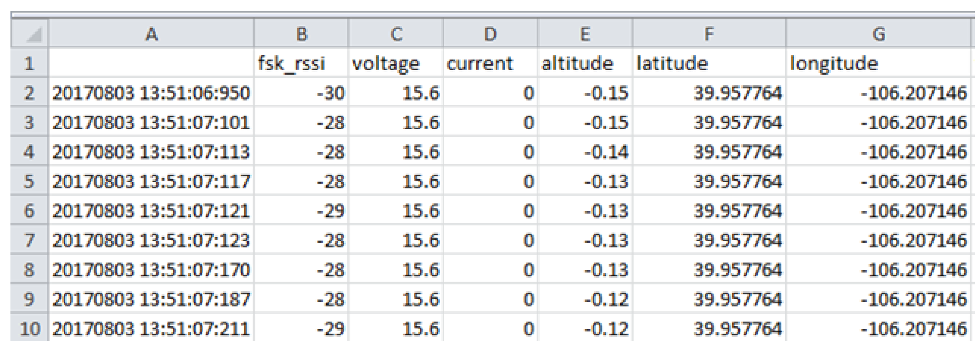The width and height of the screenshot is (980, 354).
Task: Select column G header
Action: click(x=878, y=33)
